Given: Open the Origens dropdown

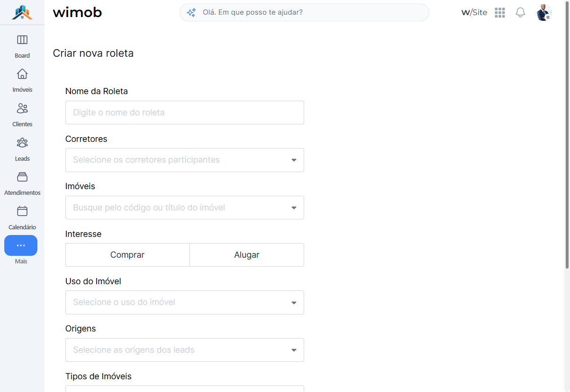Looking at the screenshot, I should [x=184, y=350].
